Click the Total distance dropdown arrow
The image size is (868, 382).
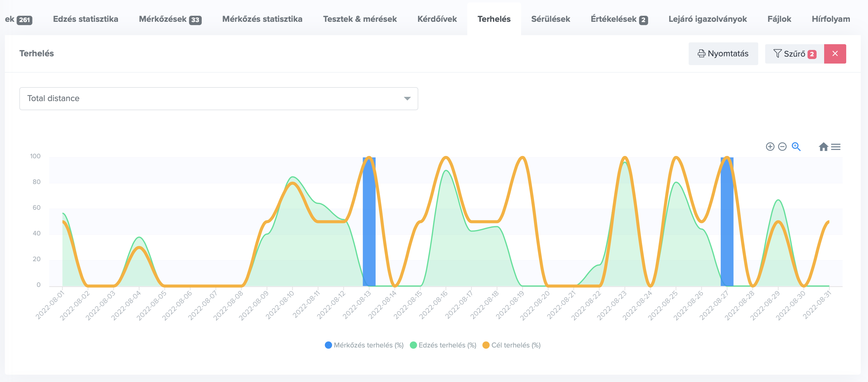point(407,98)
